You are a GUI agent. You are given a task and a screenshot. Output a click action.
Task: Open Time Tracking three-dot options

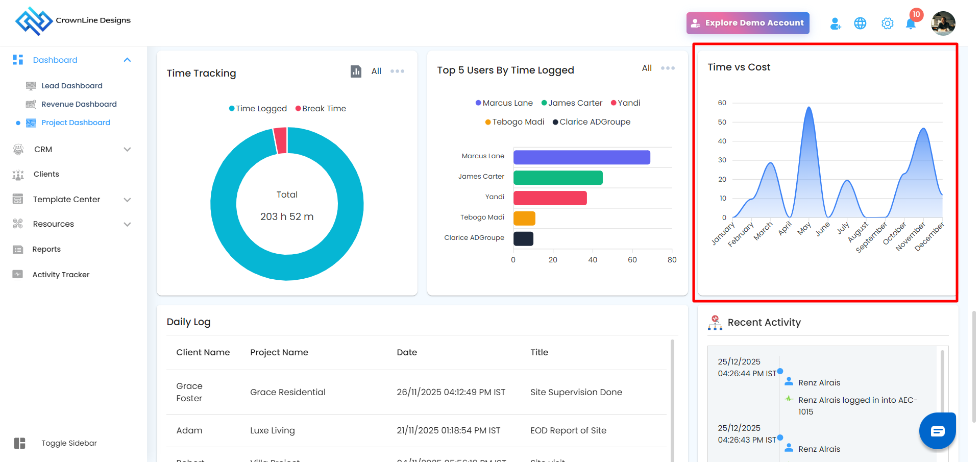(x=397, y=71)
